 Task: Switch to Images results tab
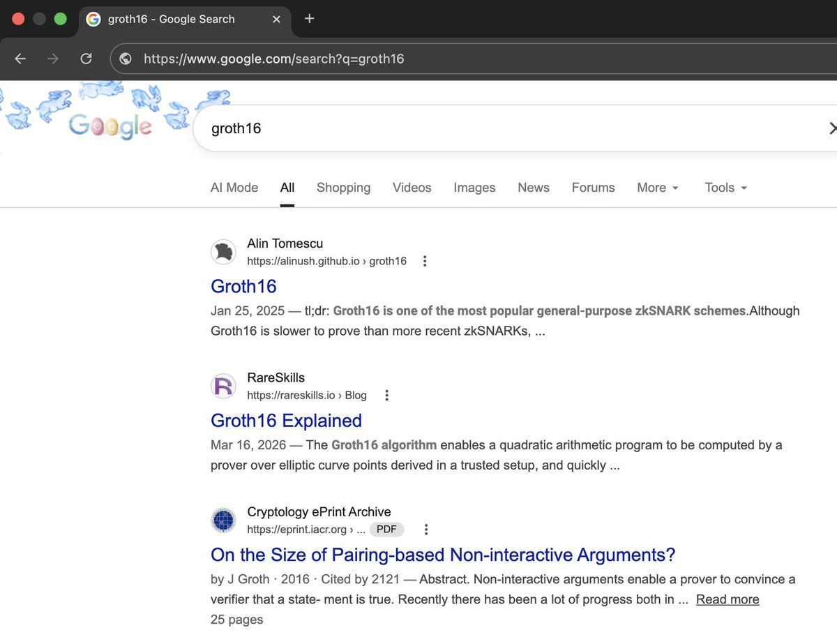(x=474, y=188)
